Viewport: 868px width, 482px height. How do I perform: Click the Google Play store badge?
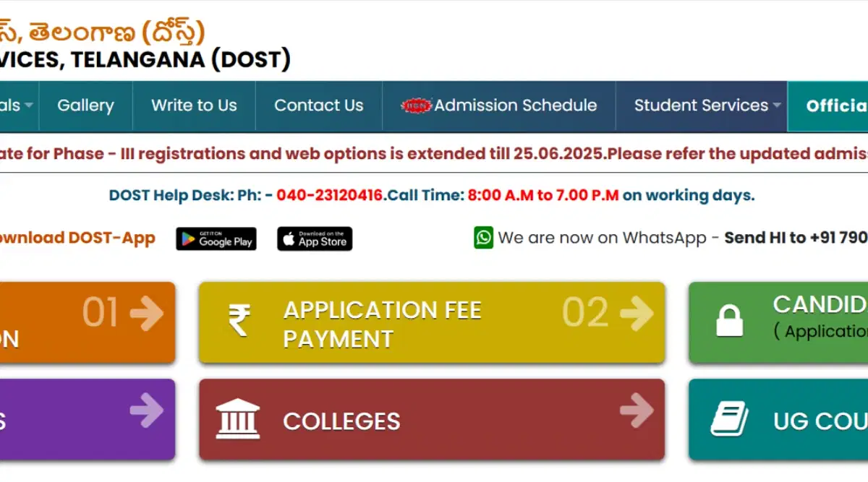[216, 239]
